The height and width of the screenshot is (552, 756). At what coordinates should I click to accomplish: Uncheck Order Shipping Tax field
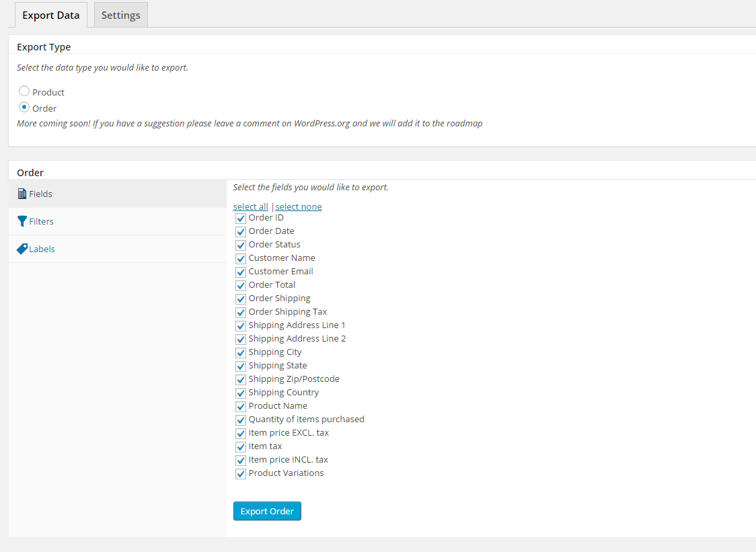[x=241, y=313]
